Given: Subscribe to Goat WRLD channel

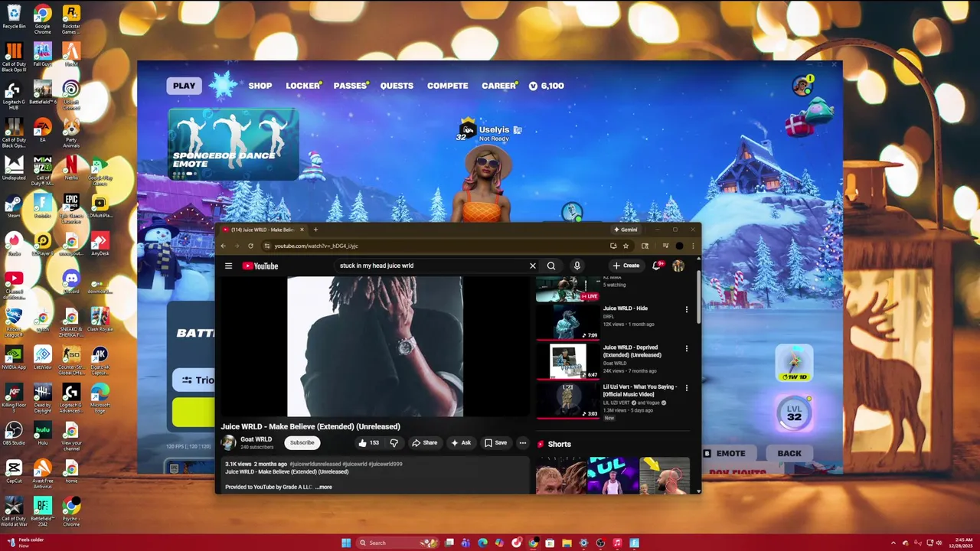Looking at the screenshot, I should 302,442.
